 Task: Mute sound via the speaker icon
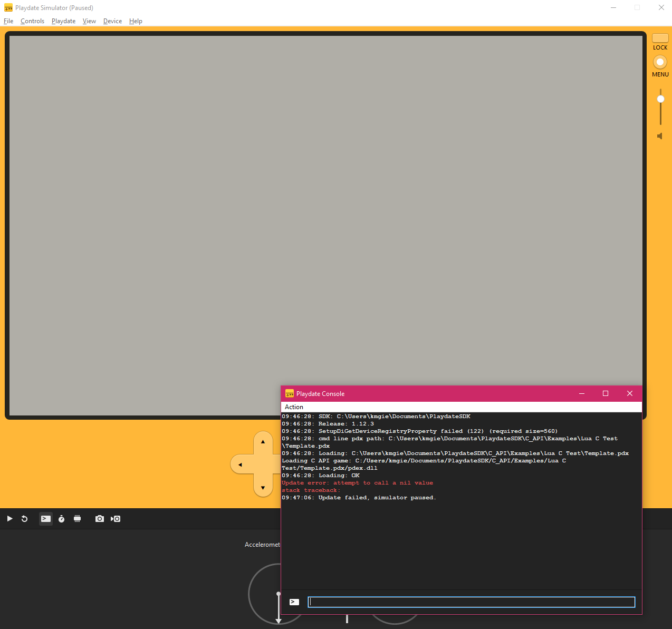pyautogui.click(x=660, y=136)
